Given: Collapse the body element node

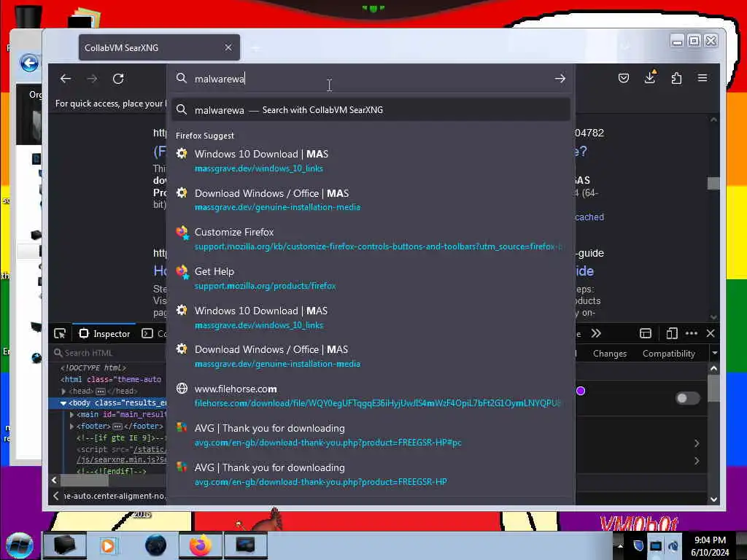Looking at the screenshot, I should (x=63, y=402).
